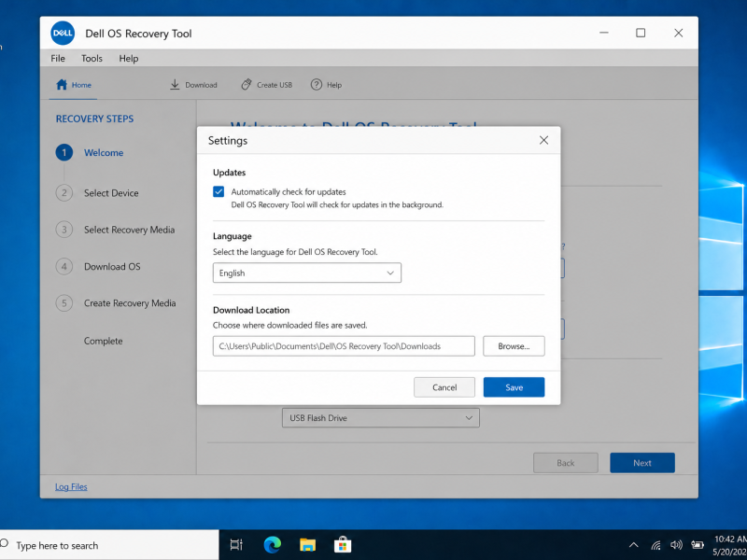The width and height of the screenshot is (747, 560).
Task: Open the network Wi-Fi tray icon
Action: [x=656, y=545]
